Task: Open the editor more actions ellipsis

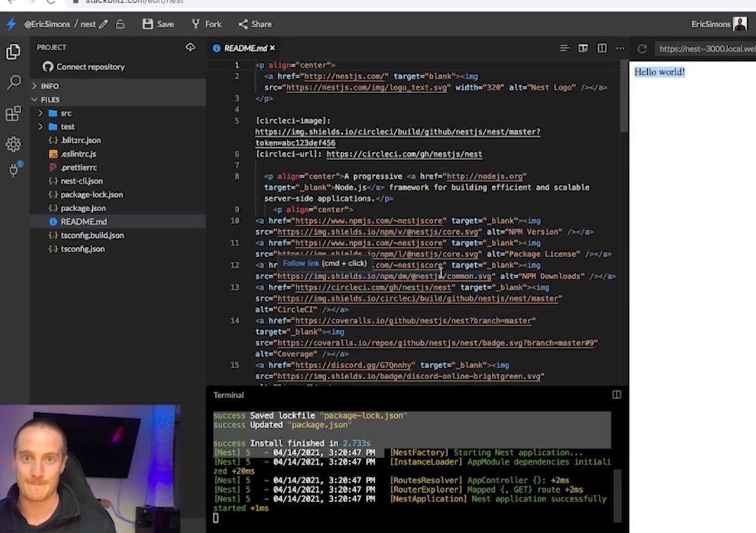Action: pos(619,48)
